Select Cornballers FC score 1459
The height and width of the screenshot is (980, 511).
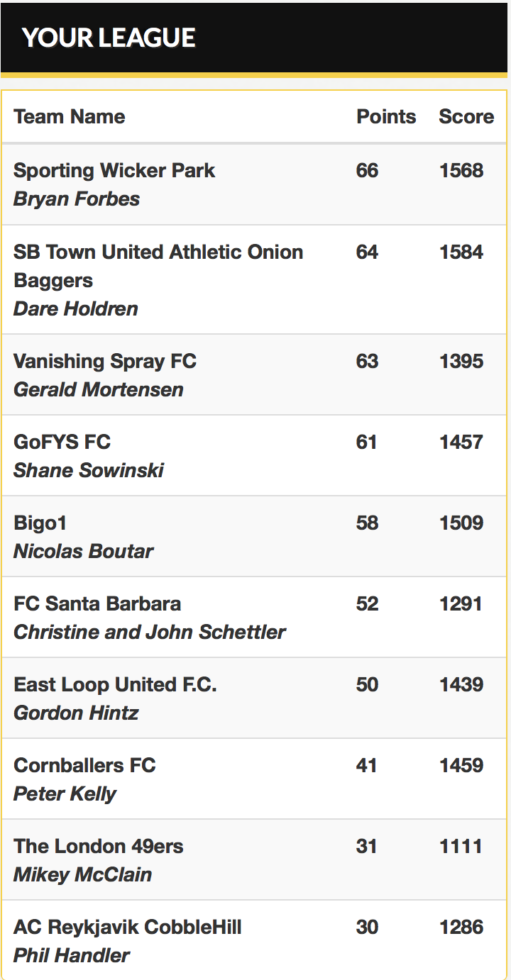pos(461,766)
